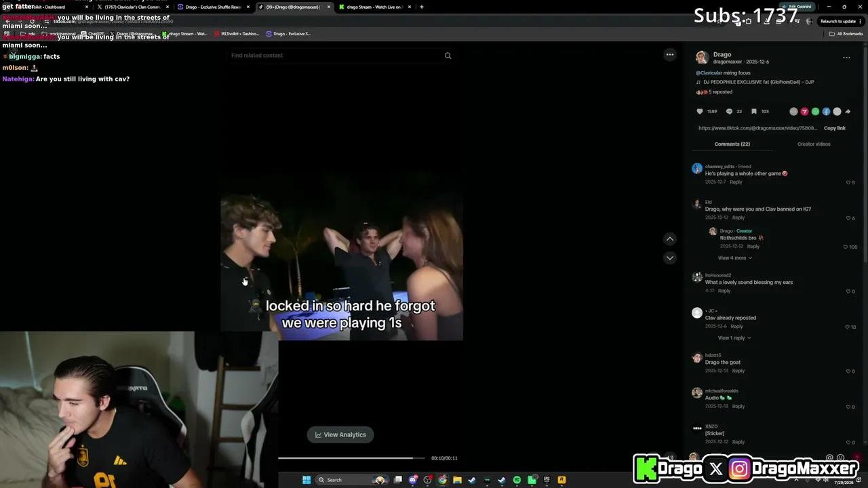This screenshot has height=488, width=868.
Task: Click the white round share icon
Action: (837, 112)
